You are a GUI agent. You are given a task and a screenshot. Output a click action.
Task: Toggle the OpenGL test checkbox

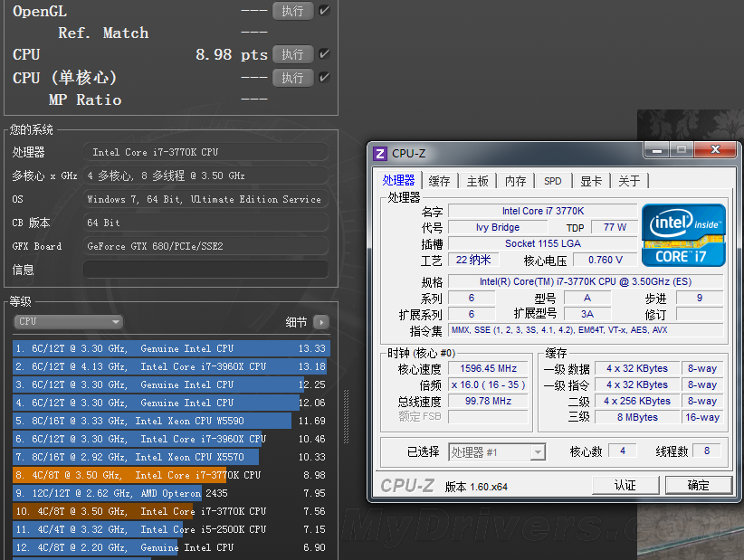[324, 11]
